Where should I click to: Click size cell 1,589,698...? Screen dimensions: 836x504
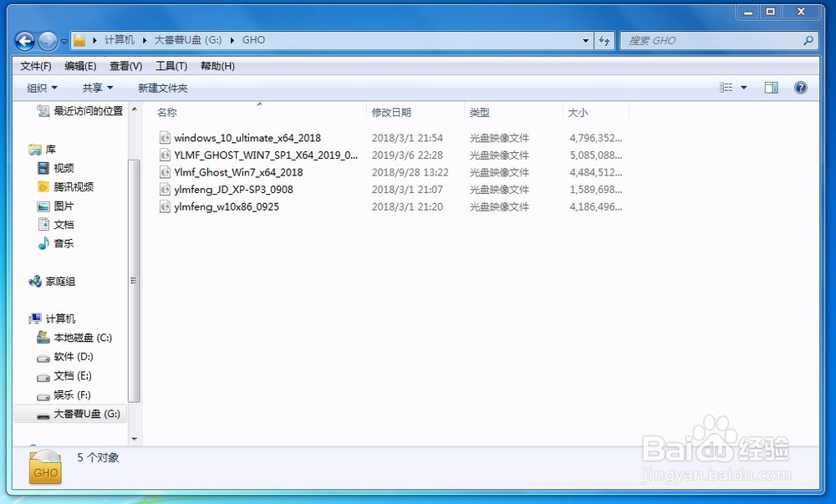coord(595,189)
